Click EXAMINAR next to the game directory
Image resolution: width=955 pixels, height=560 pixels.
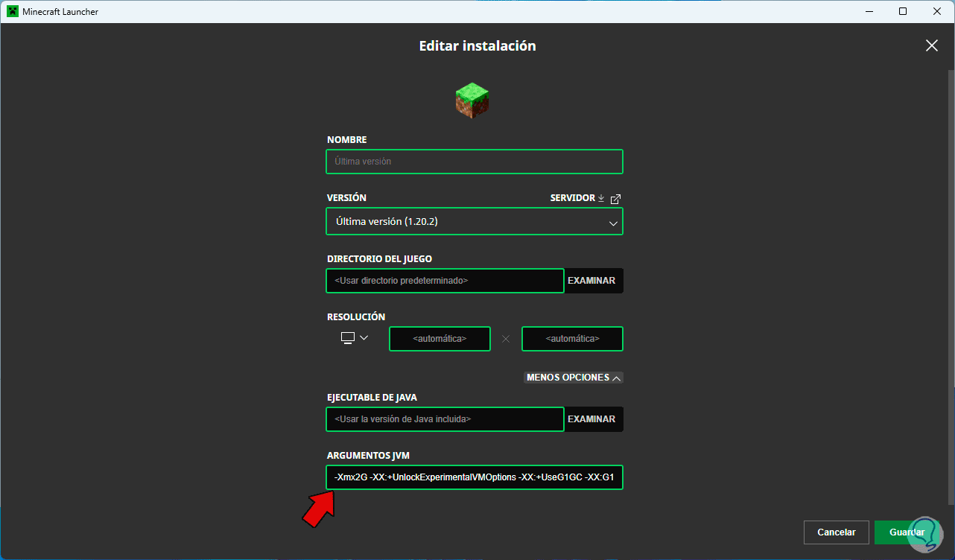tap(592, 281)
